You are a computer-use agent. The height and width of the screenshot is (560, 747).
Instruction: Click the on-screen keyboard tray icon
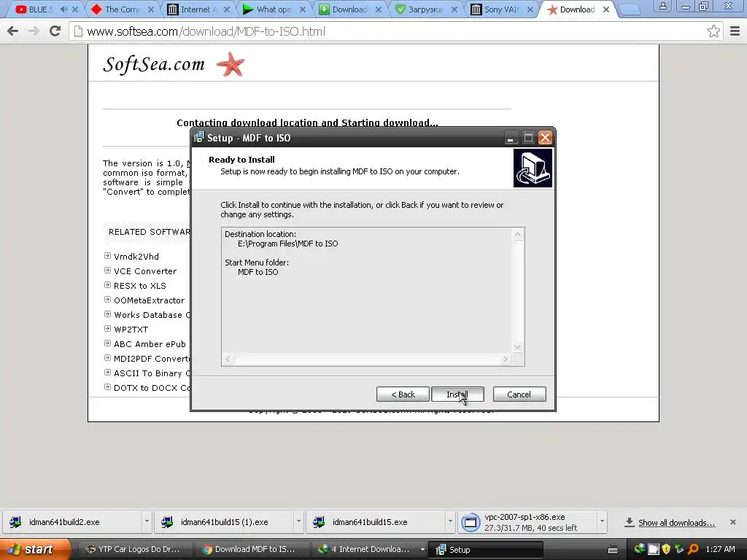[x=613, y=550]
